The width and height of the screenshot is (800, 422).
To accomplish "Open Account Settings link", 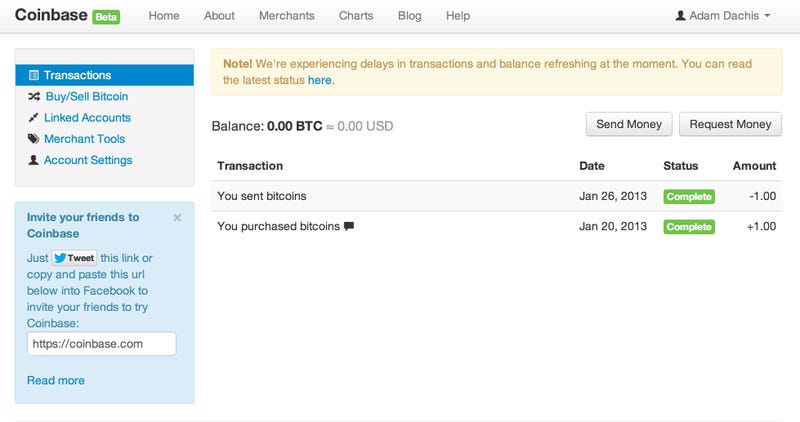I will [88, 160].
